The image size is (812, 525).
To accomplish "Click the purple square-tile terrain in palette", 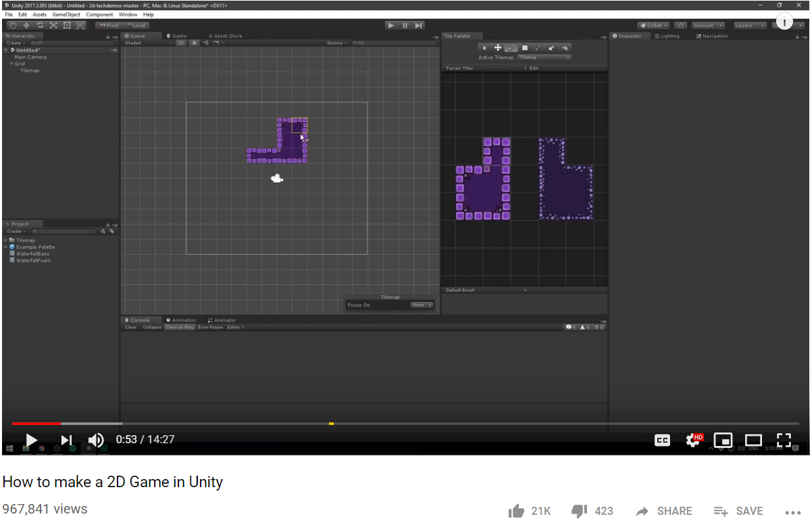I will [483, 179].
